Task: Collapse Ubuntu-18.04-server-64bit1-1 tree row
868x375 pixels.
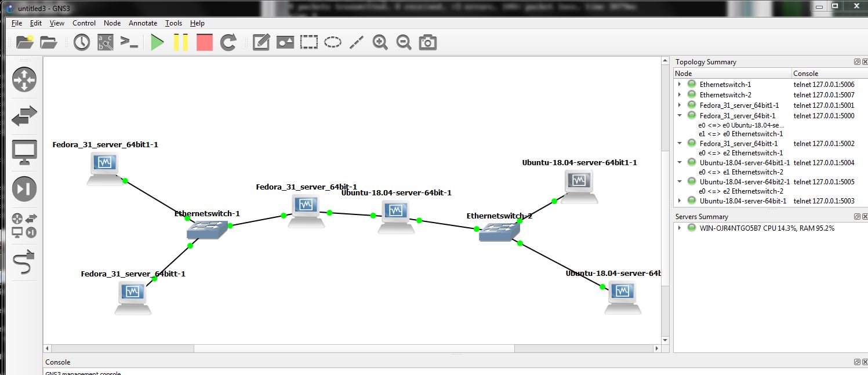Action: tap(680, 163)
